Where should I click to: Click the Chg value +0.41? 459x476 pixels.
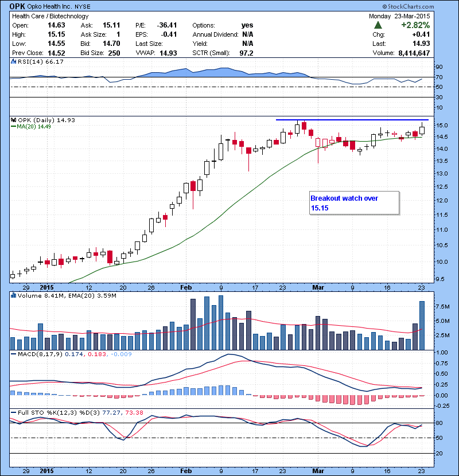pos(421,34)
